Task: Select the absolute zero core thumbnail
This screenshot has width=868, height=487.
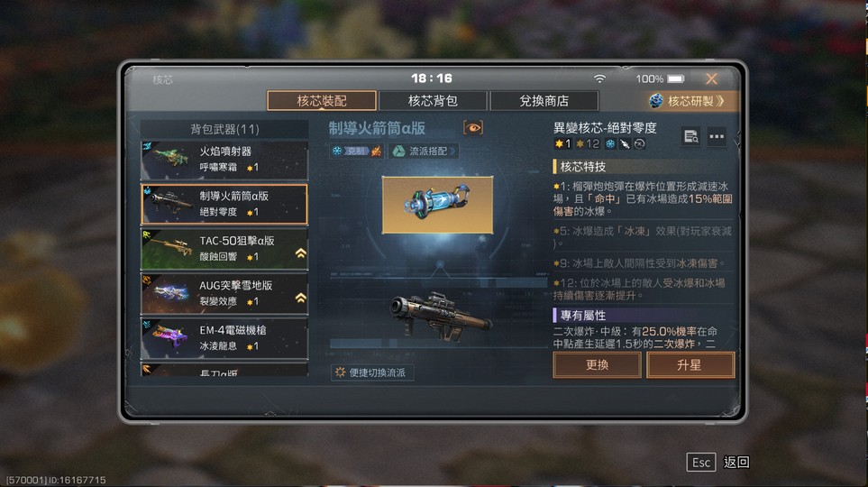Action: click(x=437, y=205)
